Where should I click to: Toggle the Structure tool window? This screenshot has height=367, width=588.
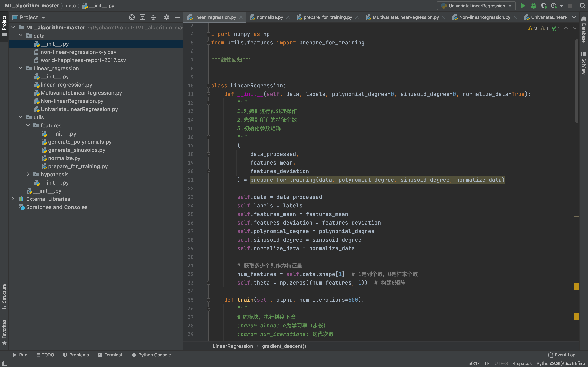(4, 296)
